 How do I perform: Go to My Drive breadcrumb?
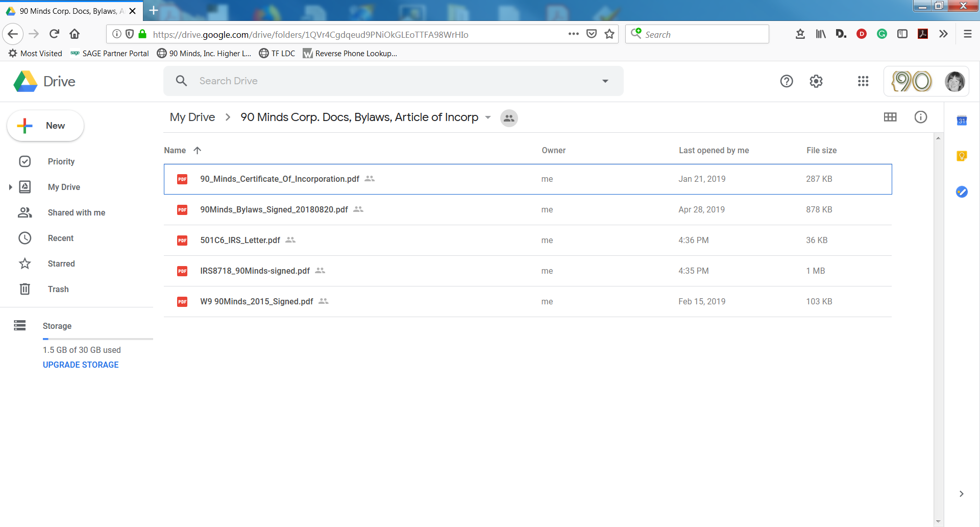192,117
